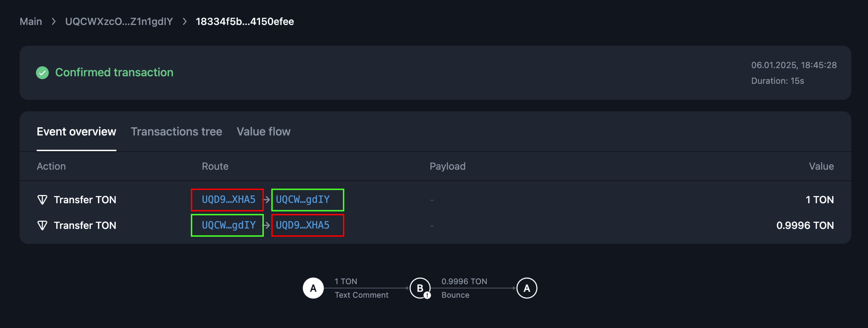The image size is (868, 328).
Task: Click the 0.9996 TON value in the table
Action: click(x=805, y=225)
